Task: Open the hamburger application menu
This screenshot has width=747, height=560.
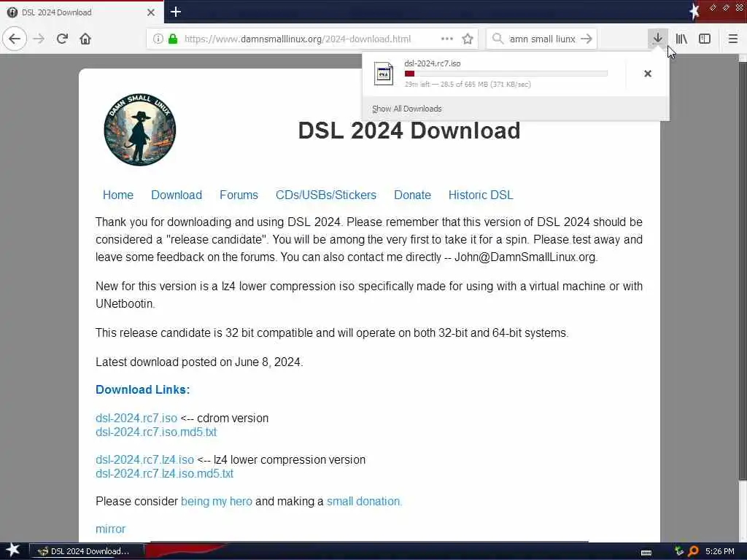Action: tap(733, 39)
